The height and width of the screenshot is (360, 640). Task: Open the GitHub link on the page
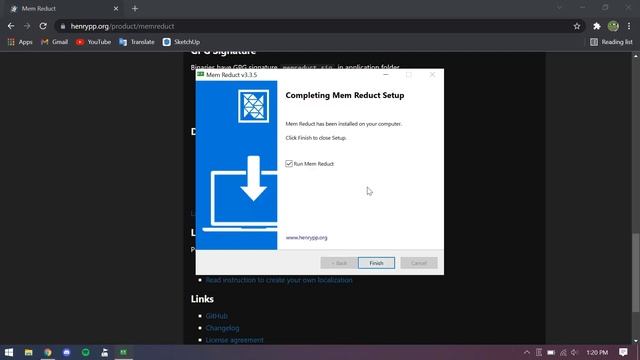[x=217, y=316]
